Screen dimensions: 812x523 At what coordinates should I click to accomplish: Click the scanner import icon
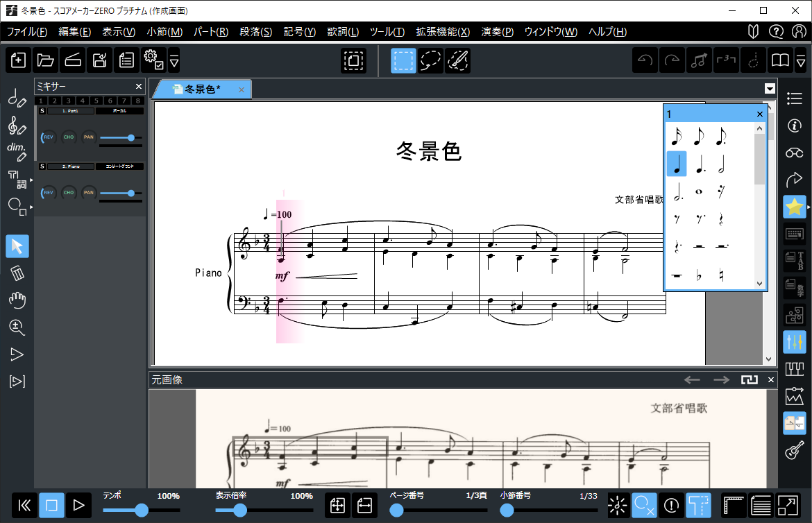tap(73, 60)
